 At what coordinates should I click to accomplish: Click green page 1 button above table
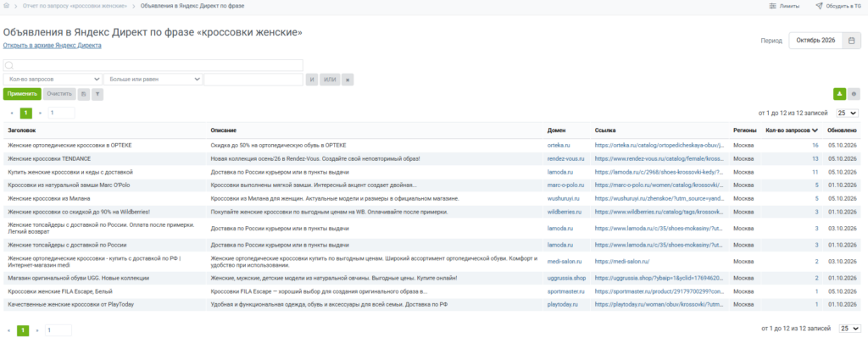[26, 113]
